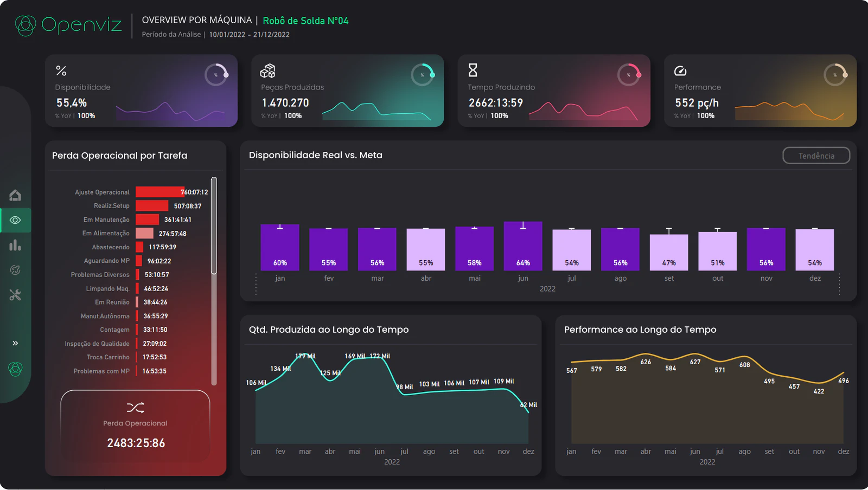Click the Qtd. Produzida ao Longo do Tempo heading
Screen dimensions: 868x490
click(329, 330)
